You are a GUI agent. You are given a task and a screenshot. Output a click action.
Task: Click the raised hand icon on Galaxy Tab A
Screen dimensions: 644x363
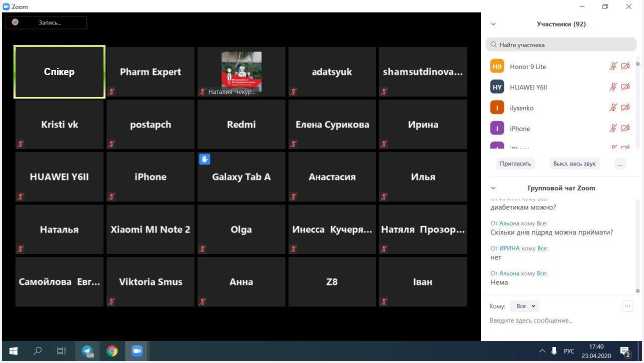click(205, 159)
